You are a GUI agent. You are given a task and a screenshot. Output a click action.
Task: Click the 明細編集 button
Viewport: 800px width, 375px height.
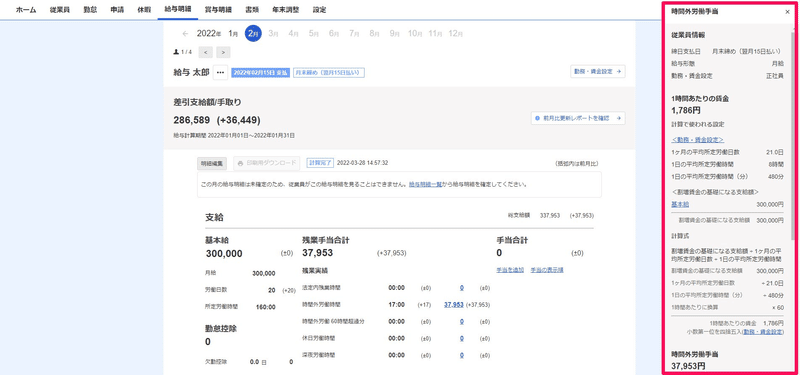tap(211, 163)
